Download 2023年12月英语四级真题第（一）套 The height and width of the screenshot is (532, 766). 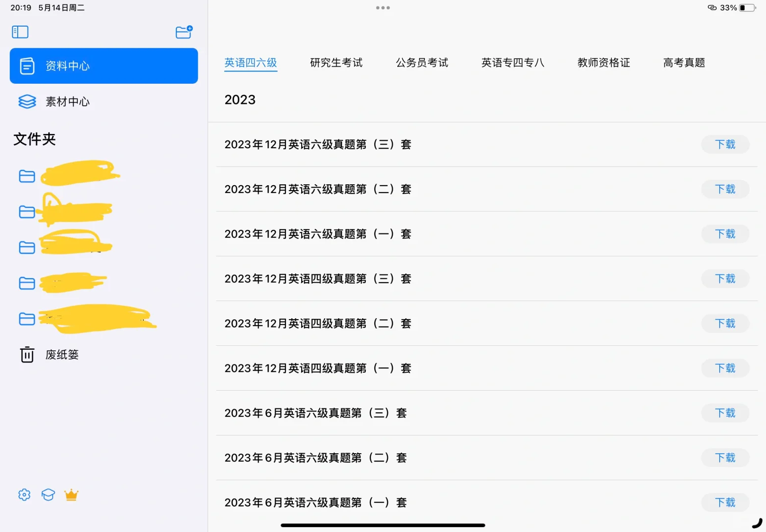click(725, 368)
